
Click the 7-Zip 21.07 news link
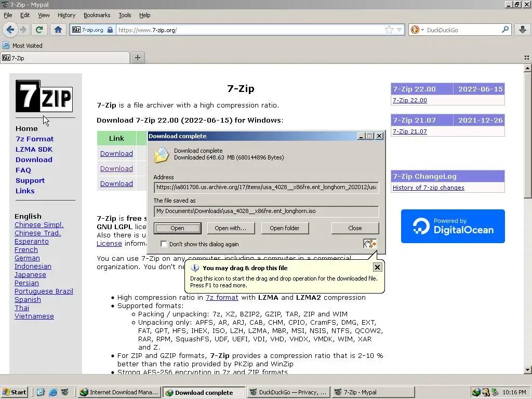(x=410, y=131)
